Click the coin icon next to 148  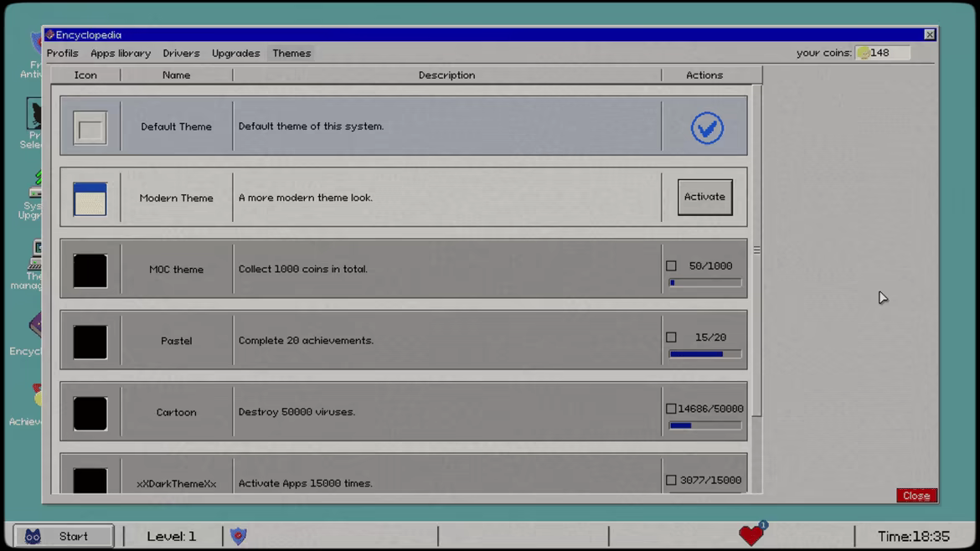pos(864,53)
